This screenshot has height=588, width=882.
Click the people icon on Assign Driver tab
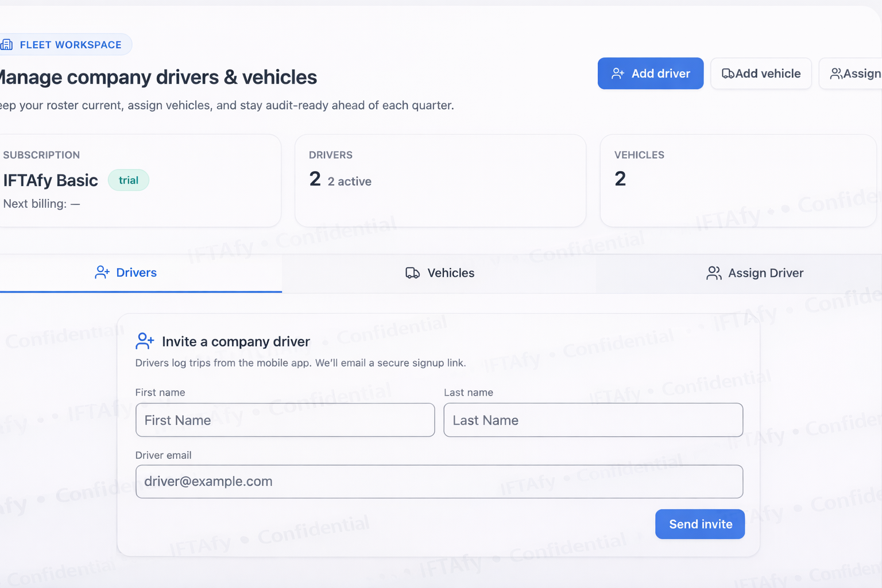pos(714,273)
